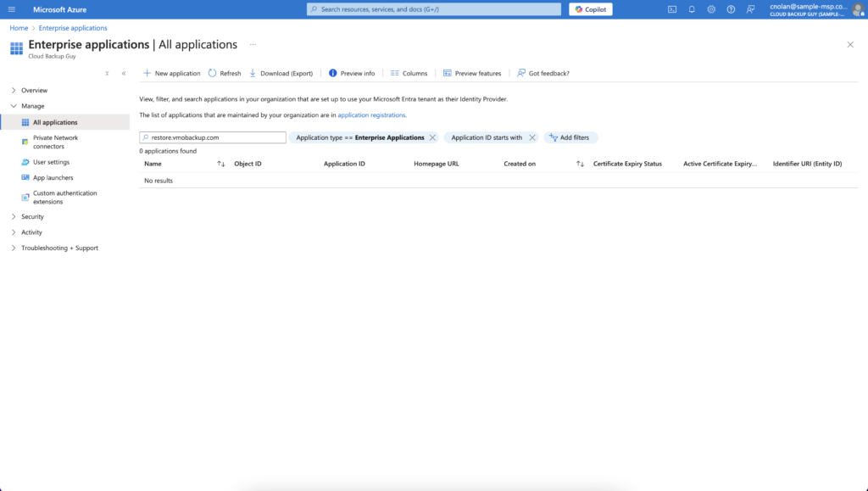Download (Export) the applications list
This screenshot has height=491, width=868.
[x=281, y=73]
